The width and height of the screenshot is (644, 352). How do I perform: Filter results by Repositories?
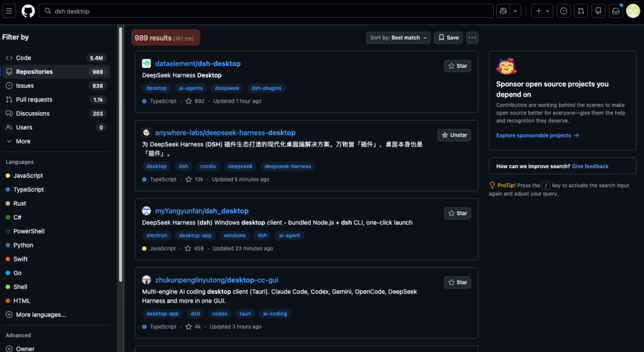pos(56,72)
